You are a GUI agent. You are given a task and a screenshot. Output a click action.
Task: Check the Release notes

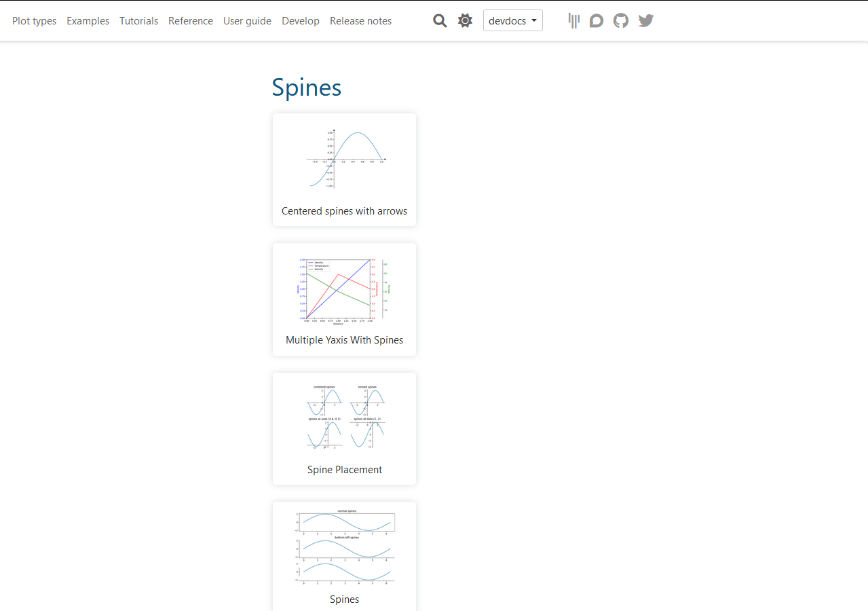(x=360, y=20)
